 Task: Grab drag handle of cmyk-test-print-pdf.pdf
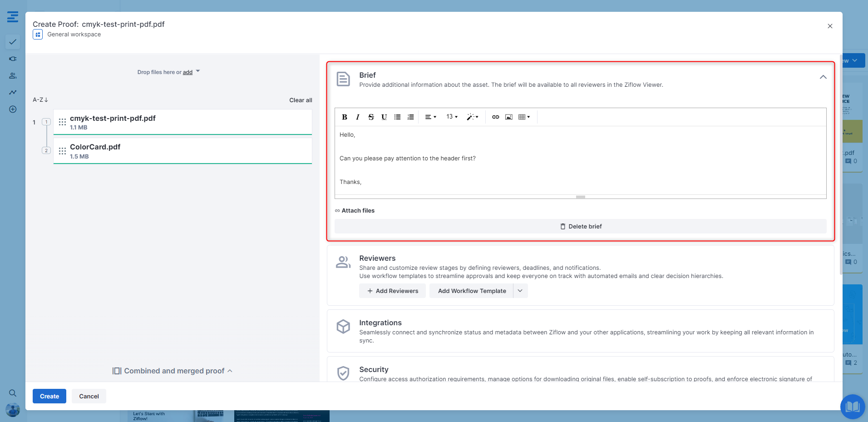[63, 122]
